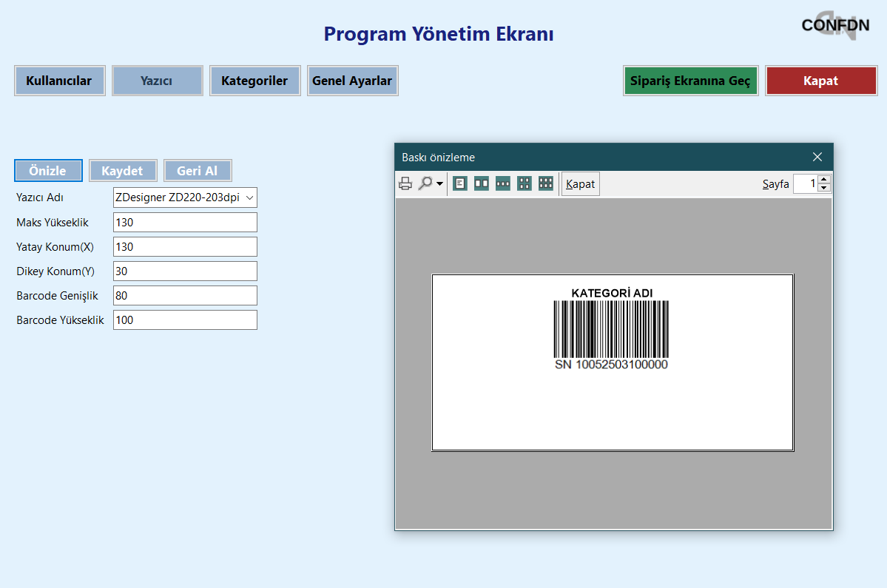Screen dimensions: 887x588
Task: Revert changes with Geri Al
Action: 198,171
